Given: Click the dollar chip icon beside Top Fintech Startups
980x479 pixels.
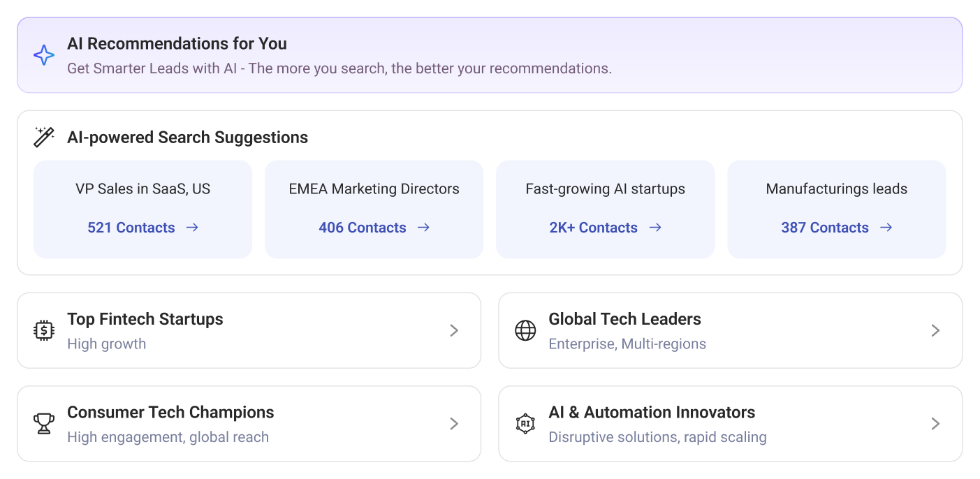Looking at the screenshot, I should point(43,330).
